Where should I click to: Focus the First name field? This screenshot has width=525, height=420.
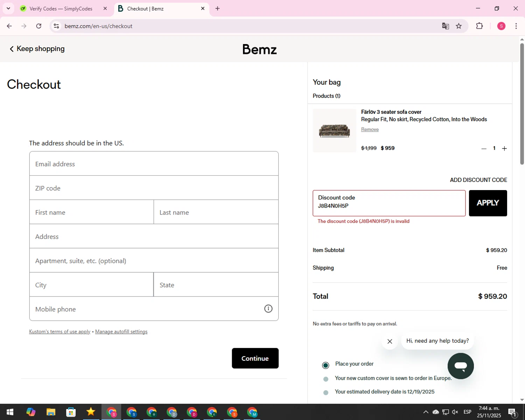click(92, 212)
